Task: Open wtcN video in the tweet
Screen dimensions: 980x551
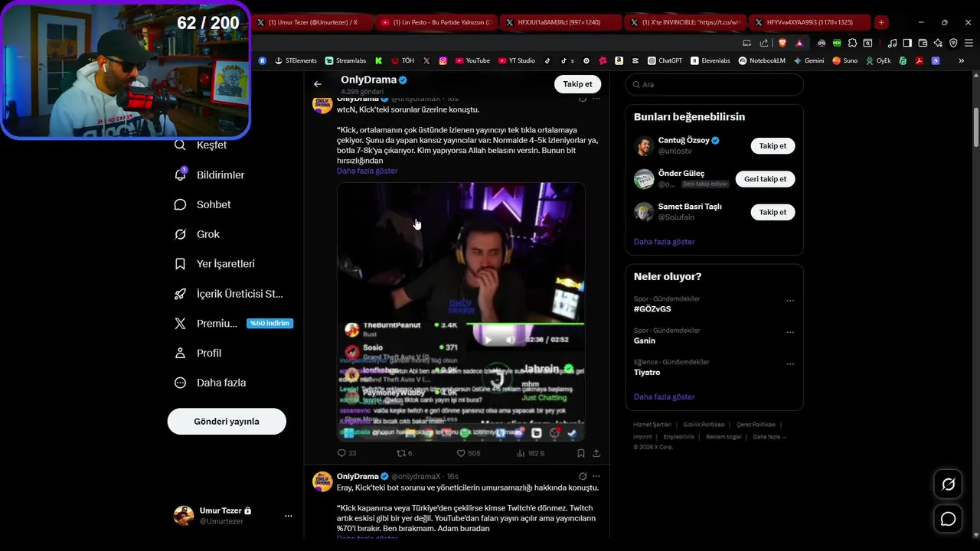Action: [461, 311]
